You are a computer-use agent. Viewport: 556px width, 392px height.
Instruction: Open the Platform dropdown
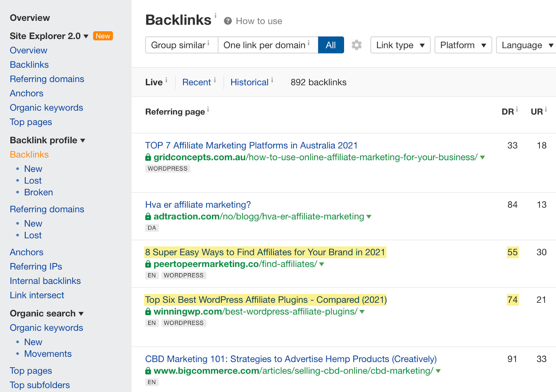(463, 45)
